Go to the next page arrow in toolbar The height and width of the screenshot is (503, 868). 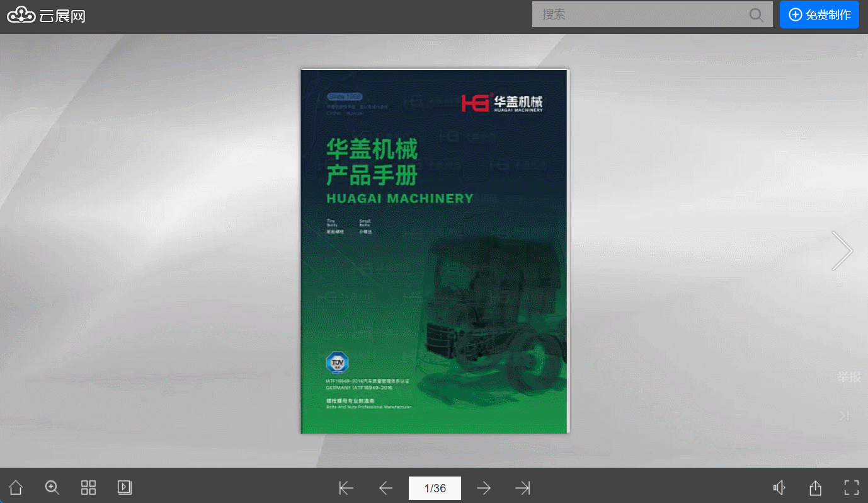(x=484, y=488)
